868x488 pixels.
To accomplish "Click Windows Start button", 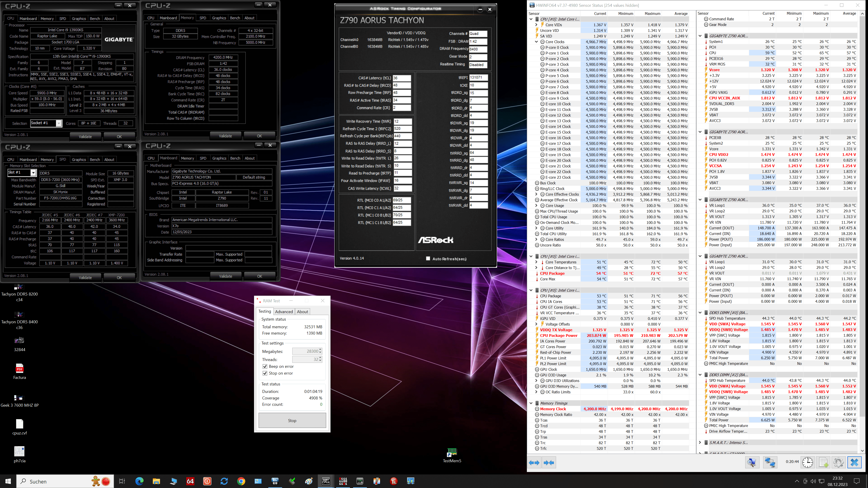I will tap(8, 481).
